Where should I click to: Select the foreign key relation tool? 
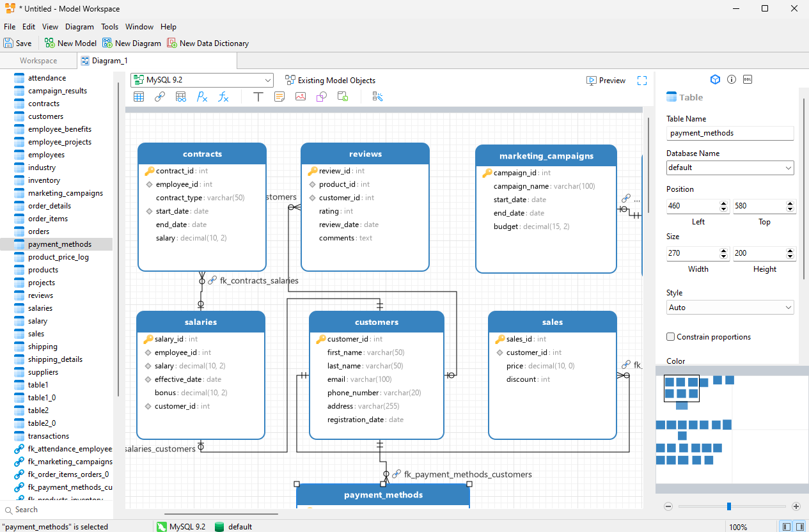tap(160, 97)
